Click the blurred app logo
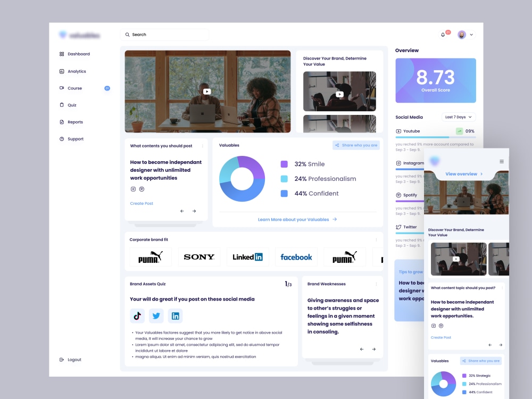532x399 pixels. click(x=79, y=35)
